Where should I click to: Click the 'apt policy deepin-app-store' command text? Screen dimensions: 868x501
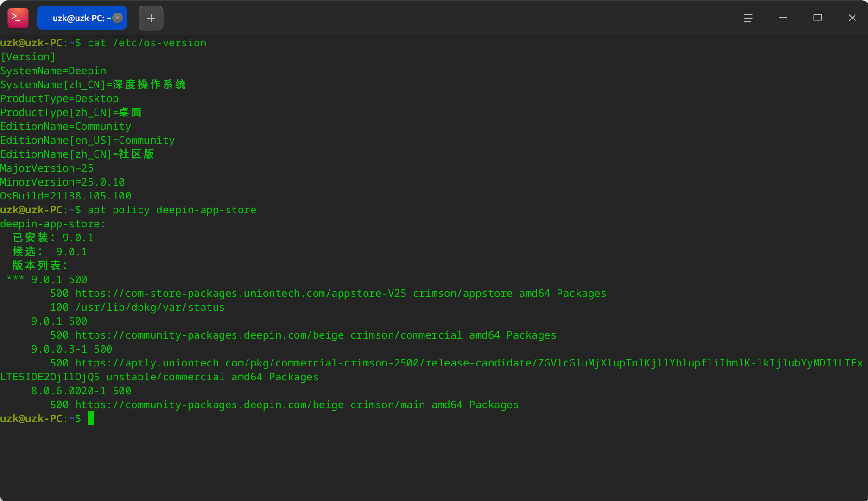171,210
